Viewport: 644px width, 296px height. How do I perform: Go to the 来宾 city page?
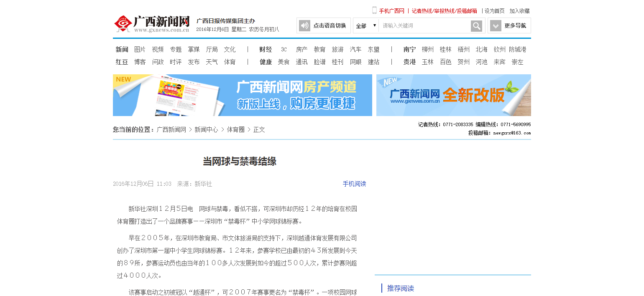[500, 62]
